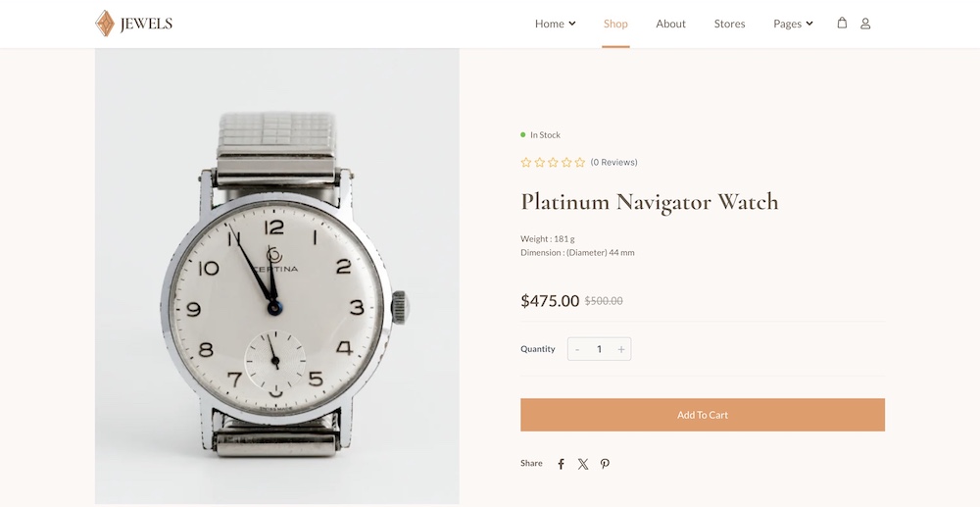This screenshot has height=507, width=980.
Task: Click the fifth rating star
Action: [580, 162]
